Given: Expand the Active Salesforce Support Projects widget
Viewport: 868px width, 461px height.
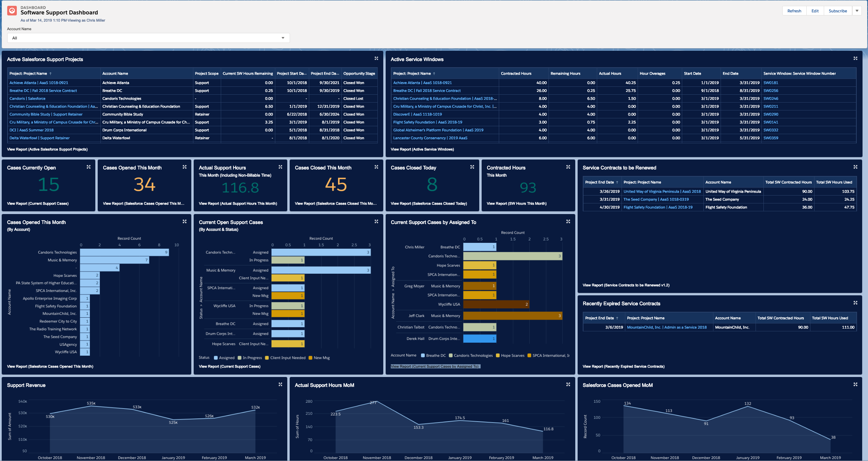Looking at the screenshot, I should click(376, 59).
